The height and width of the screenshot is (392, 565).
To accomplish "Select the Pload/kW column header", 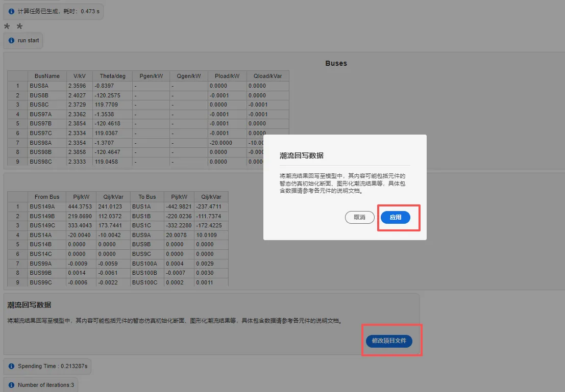I will tap(227, 76).
